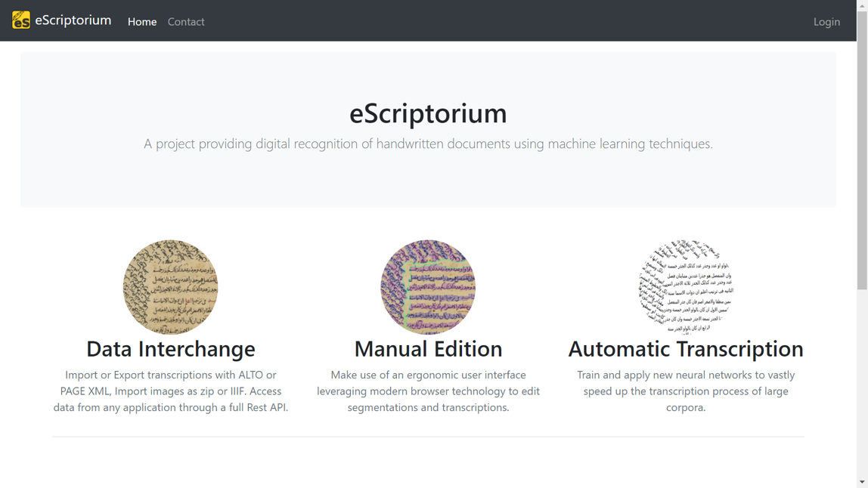Select the Manual Edition purple circle image
The image size is (868, 488).
[428, 287]
